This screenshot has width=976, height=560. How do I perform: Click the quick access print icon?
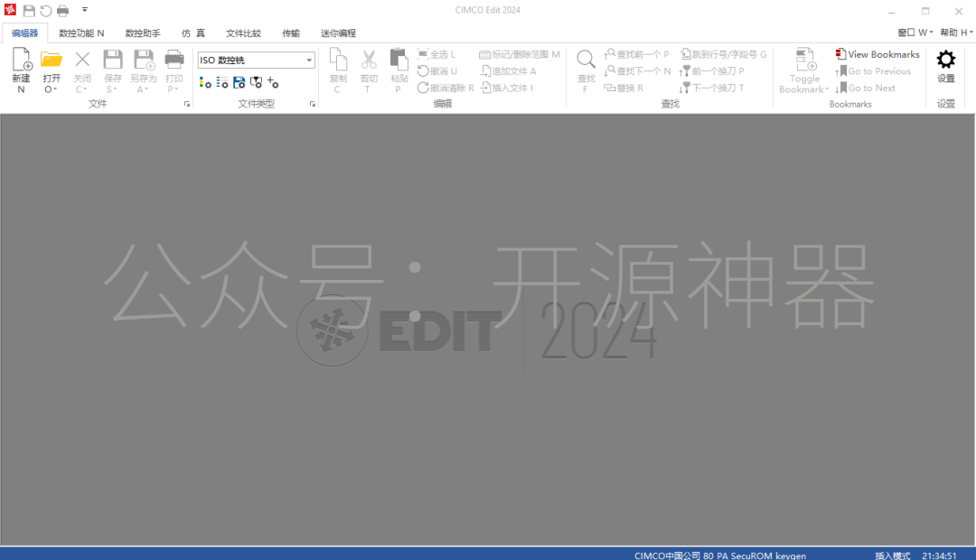tap(63, 11)
